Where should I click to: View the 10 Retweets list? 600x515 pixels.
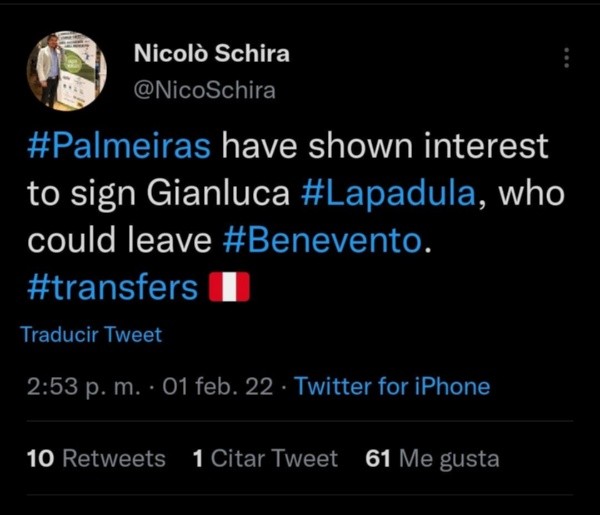tap(96, 458)
